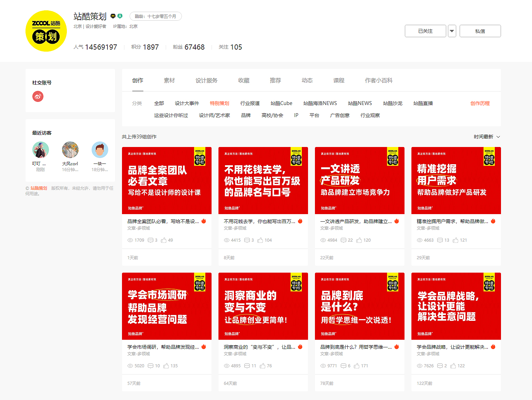Open the Weibo social account icon

click(x=38, y=96)
